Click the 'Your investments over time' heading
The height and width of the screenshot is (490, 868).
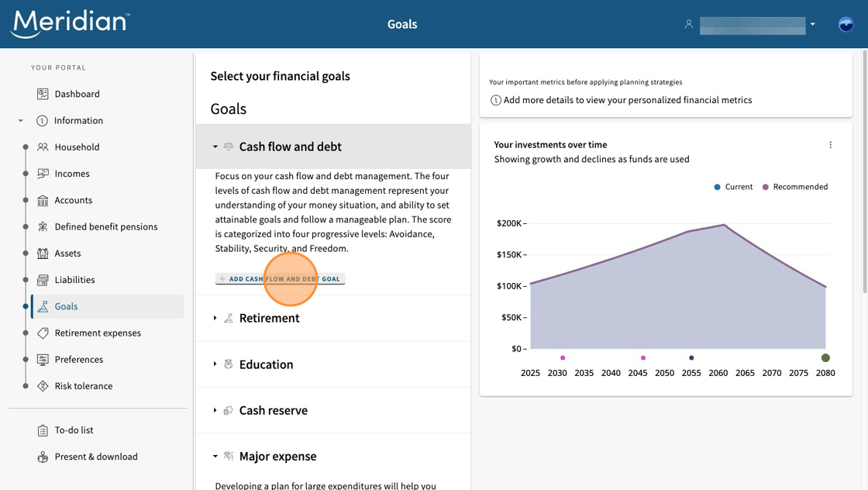pos(550,144)
